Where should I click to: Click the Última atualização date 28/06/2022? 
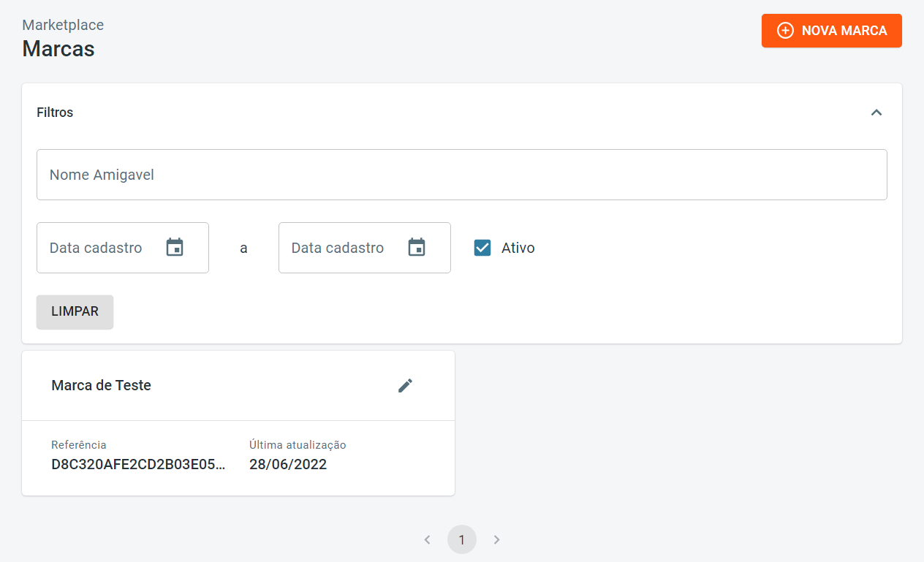288,464
